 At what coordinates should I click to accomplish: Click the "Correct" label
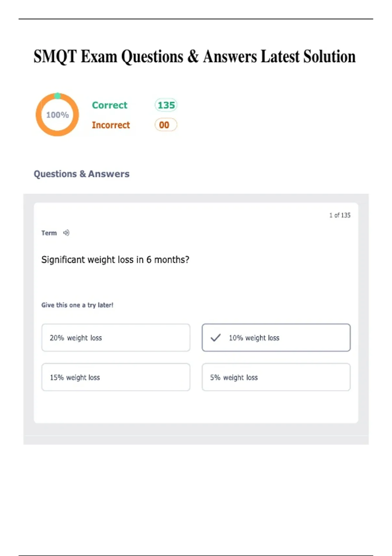click(x=109, y=105)
